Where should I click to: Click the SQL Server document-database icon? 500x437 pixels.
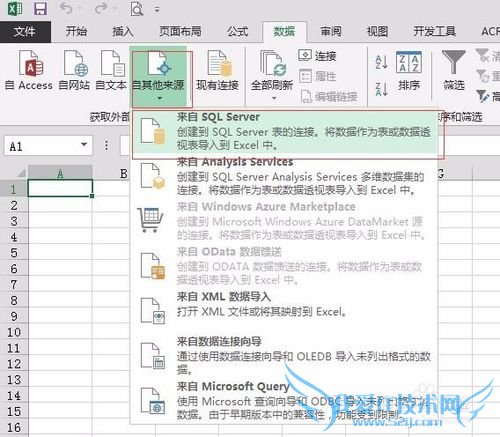pyautogui.click(x=153, y=131)
